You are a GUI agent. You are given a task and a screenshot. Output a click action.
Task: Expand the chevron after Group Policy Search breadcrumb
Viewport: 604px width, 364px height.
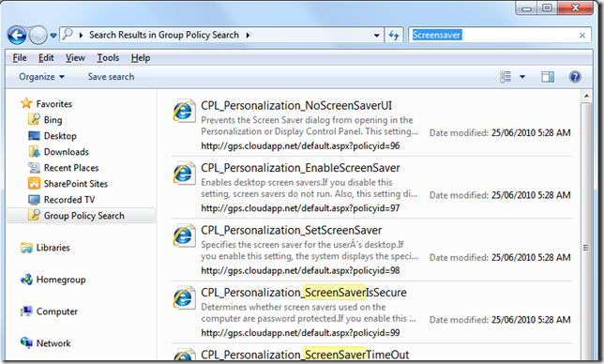[x=248, y=36]
